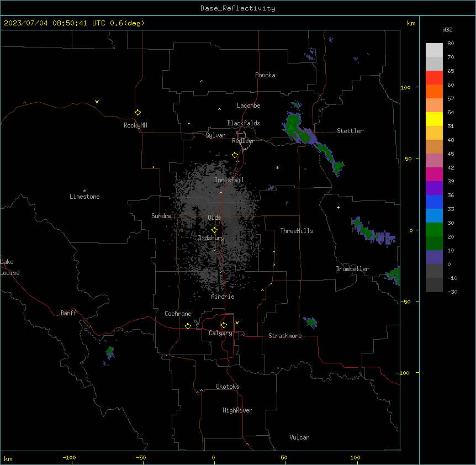Select the yellow swatch between 54 and 51 dBZ
The image size is (476, 465).
tap(434, 119)
